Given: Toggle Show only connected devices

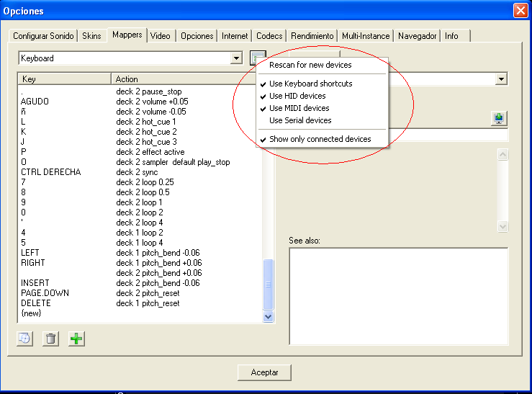Looking at the screenshot, I should tap(320, 139).
